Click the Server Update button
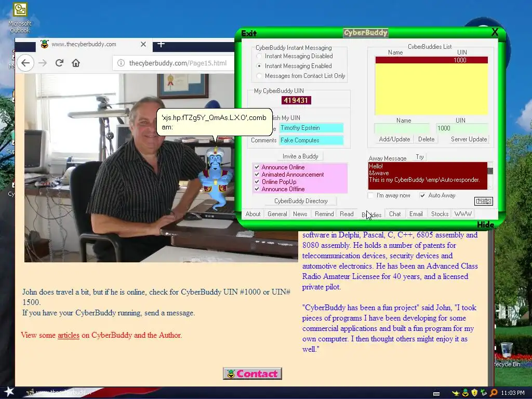The image size is (532, 399). point(469,139)
